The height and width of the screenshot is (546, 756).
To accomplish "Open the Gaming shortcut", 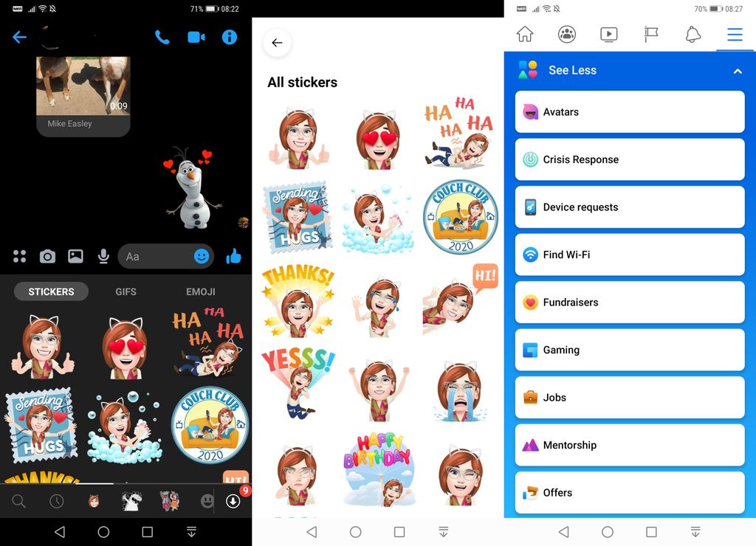I will click(x=629, y=350).
